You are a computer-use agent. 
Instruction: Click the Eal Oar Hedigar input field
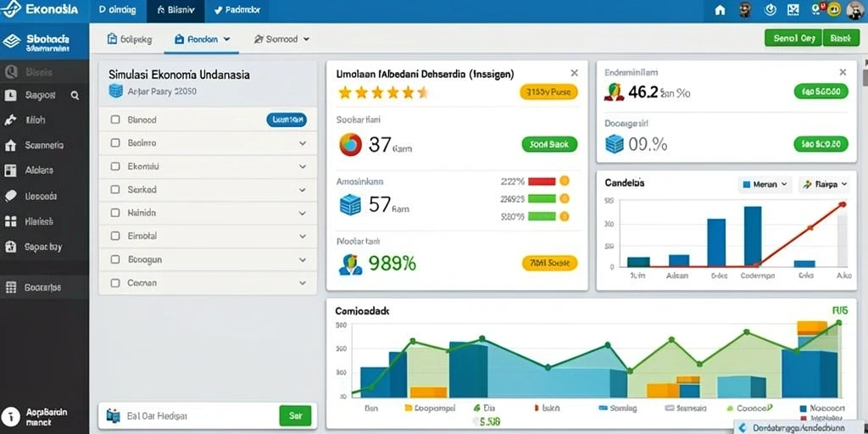pos(189,415)
